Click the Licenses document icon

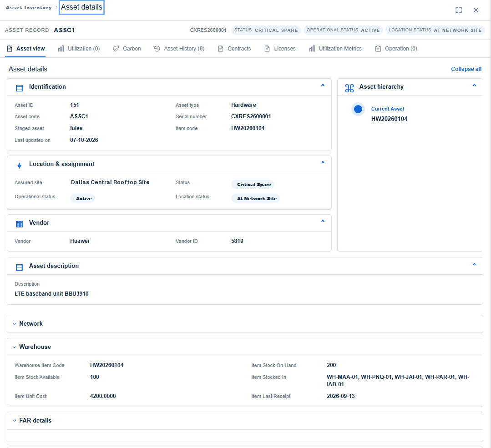click(x=267, y=49)
